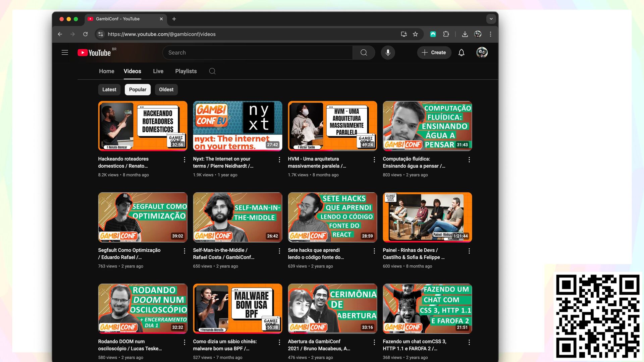Open the teal browser extension icon
This screenshot has height=362, width=644.
433,34
